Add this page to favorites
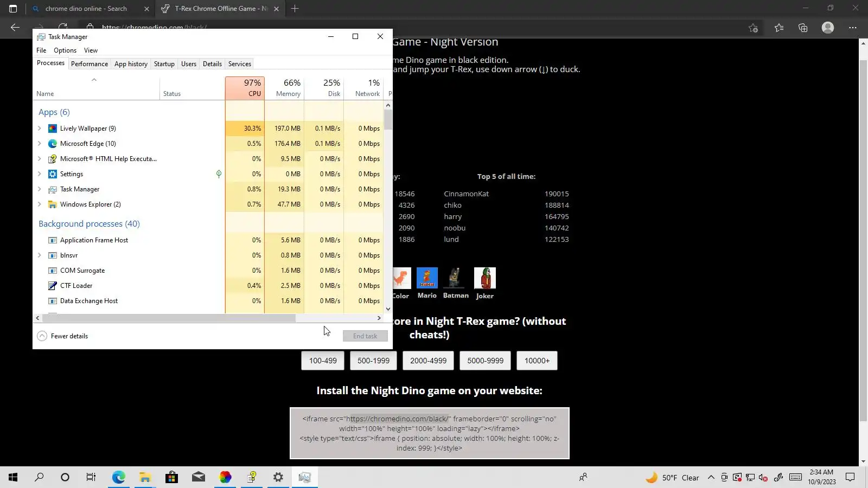 pos(753,28)
